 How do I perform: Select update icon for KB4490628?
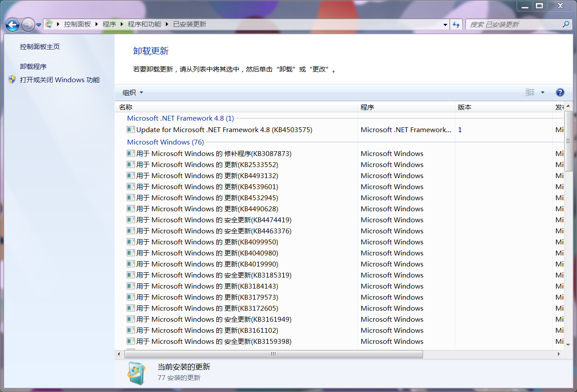coord(131,209)
